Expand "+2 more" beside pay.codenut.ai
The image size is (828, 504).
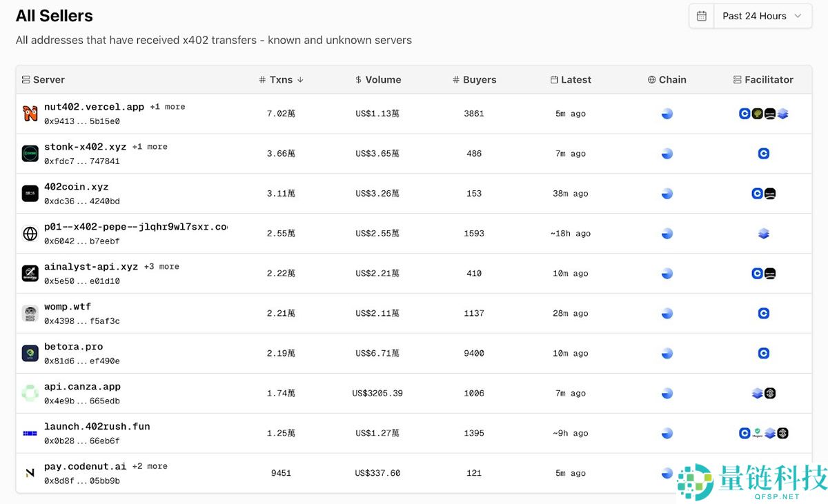point(150,467)
